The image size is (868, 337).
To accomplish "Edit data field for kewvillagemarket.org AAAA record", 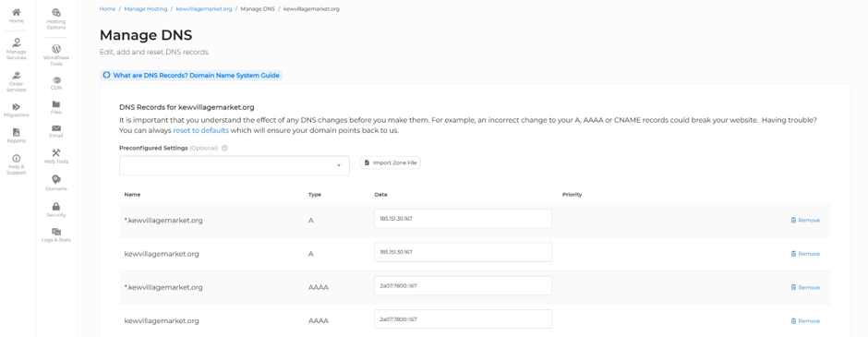I will tap(463, 319).
